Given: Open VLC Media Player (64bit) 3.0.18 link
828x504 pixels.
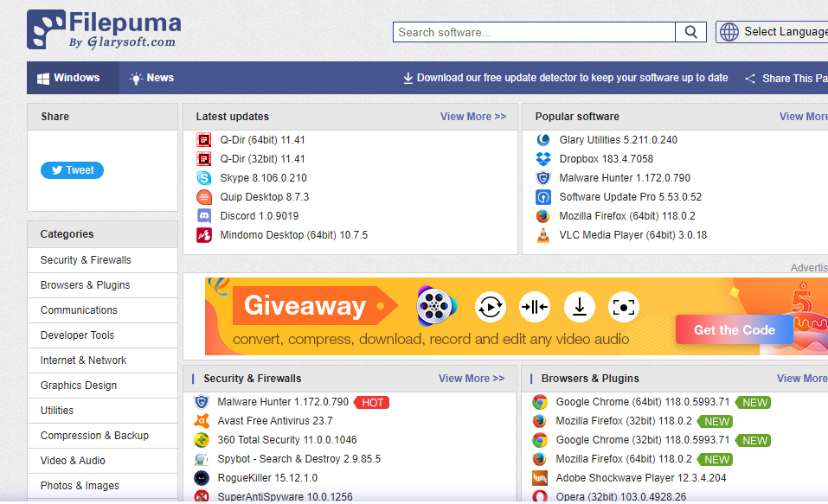Looking at the screenshot, I should click(633, 235).
